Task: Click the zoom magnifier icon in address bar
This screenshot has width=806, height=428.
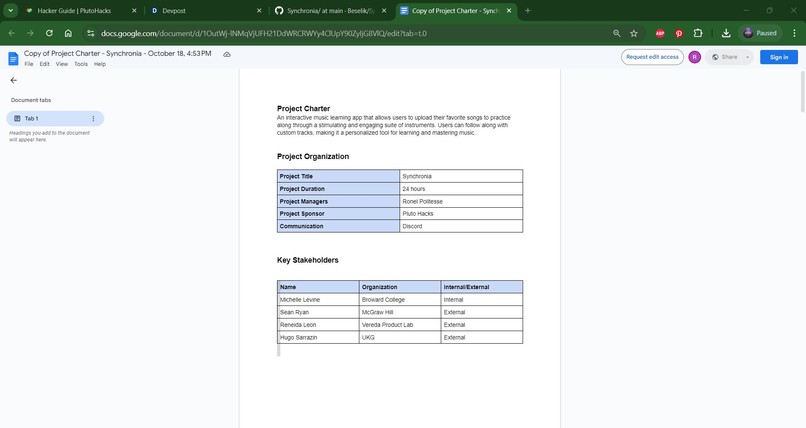Action: point(616,33)
